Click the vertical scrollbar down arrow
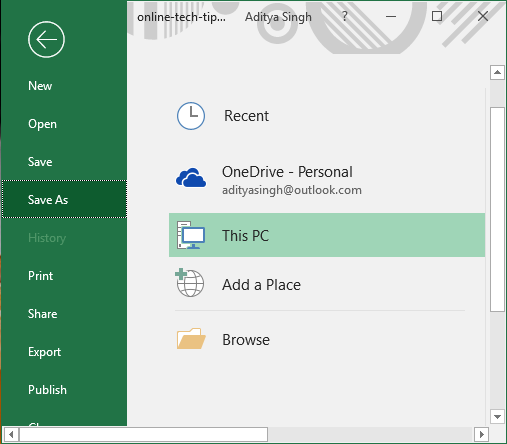 click(x=497, y=416)
